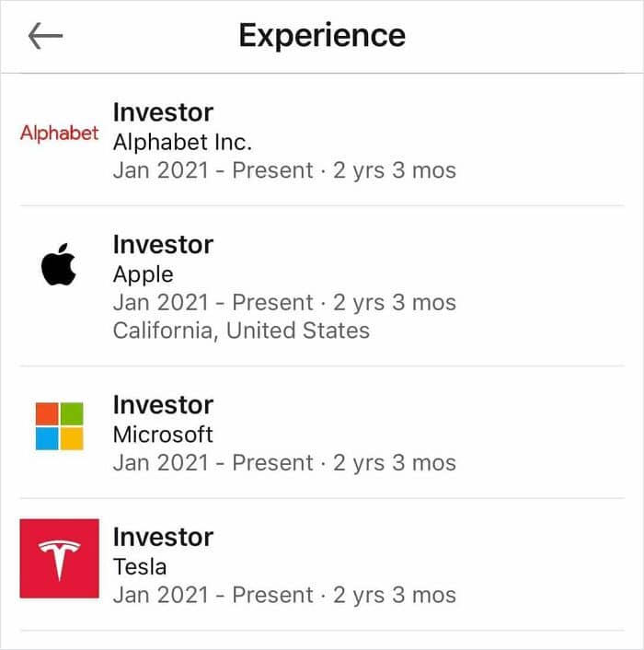Tap the back arrow icon
This screenshot has width=644, height=650.
pyautogui.click(x=46, y=36)
